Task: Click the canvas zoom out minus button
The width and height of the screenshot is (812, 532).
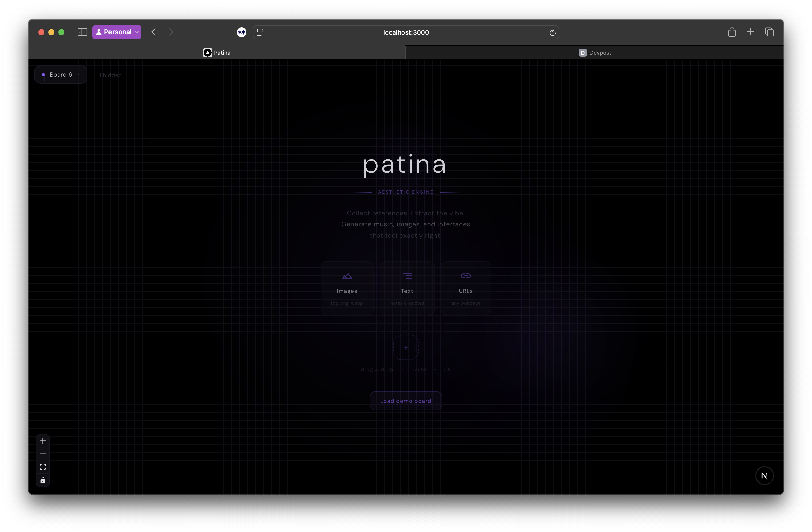Action: tap(43, 454)
